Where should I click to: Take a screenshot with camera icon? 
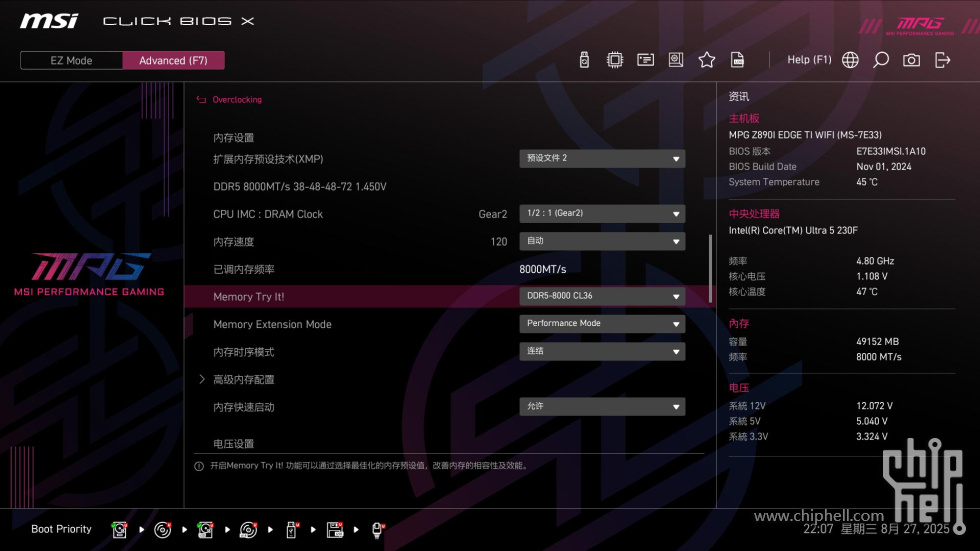[x=911, y=60]
